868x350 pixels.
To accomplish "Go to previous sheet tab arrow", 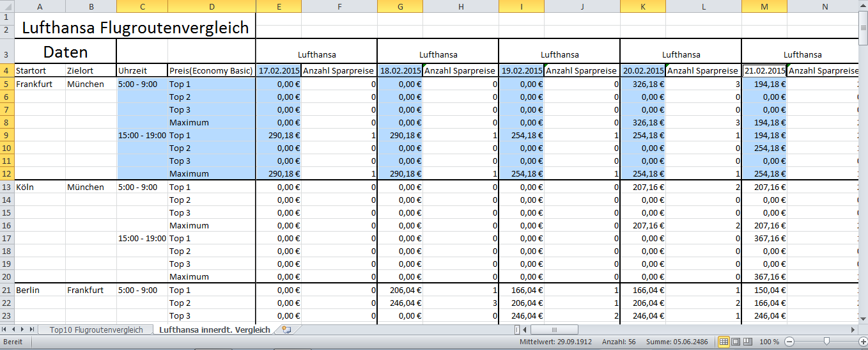I will tap(14, 330).
